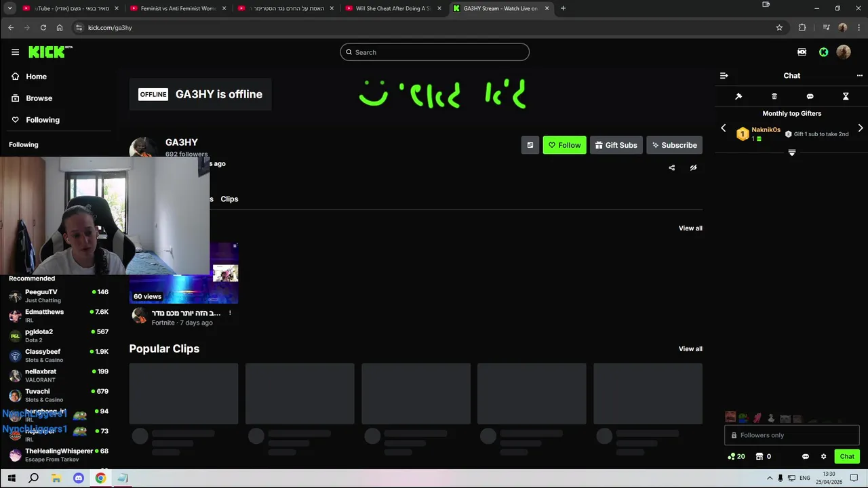Click the three-dot menu on the Fortnite video

230,313
